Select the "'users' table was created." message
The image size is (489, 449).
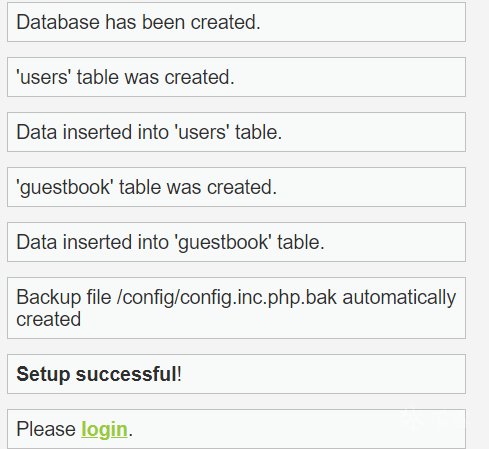(x=236, y=77)
